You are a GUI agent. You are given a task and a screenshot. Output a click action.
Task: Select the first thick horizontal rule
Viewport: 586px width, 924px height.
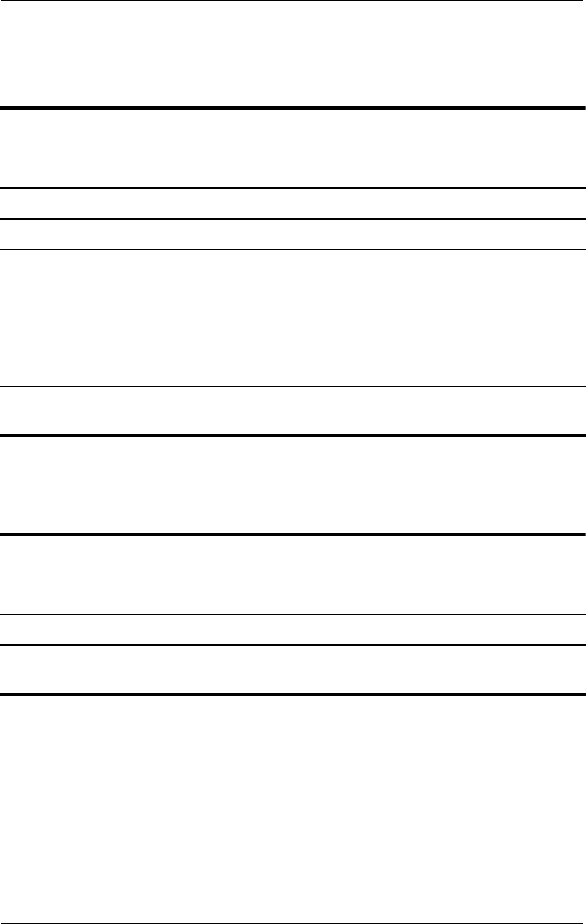(293, 108)
